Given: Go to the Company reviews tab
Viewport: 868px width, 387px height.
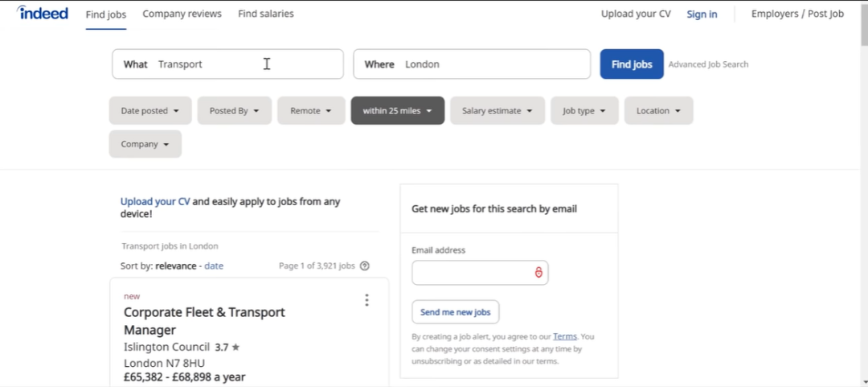Looking at the screenshot, I should 182,14.
